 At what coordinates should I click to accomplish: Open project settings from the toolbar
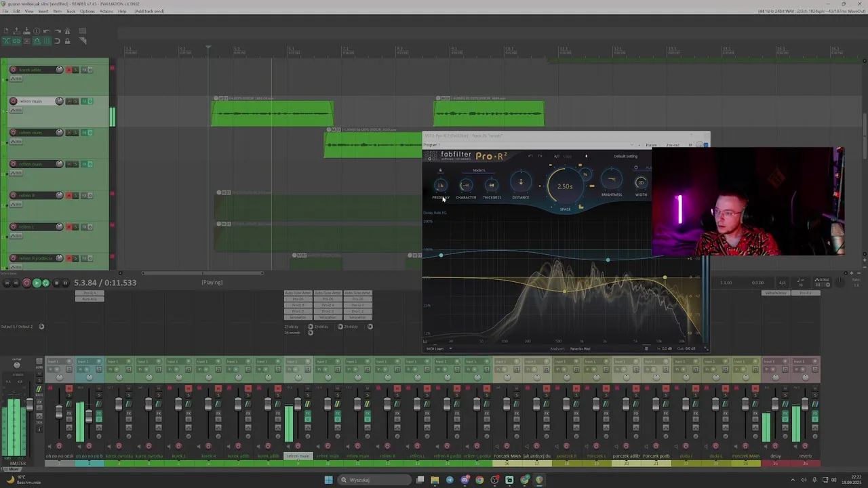37,30
